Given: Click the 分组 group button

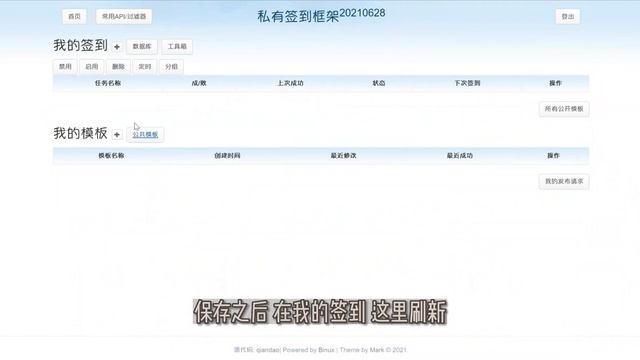Looking at the screenshot, I should [x=171, y=67].
